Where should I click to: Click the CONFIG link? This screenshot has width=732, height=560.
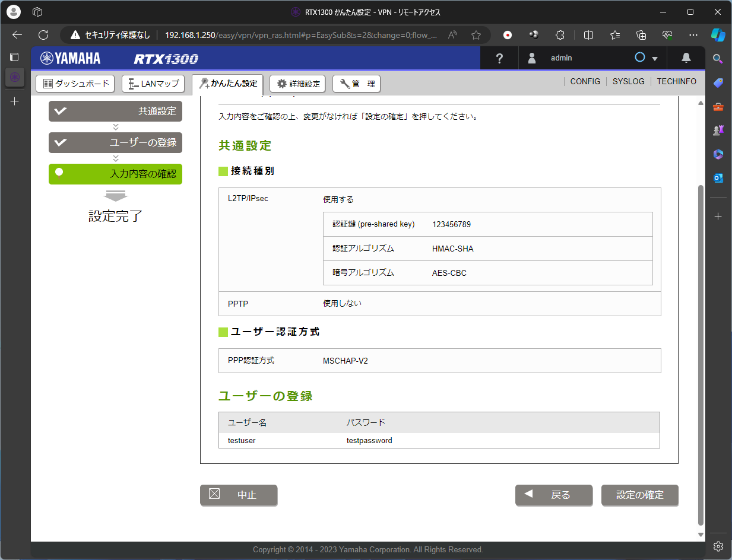(585, 82)
